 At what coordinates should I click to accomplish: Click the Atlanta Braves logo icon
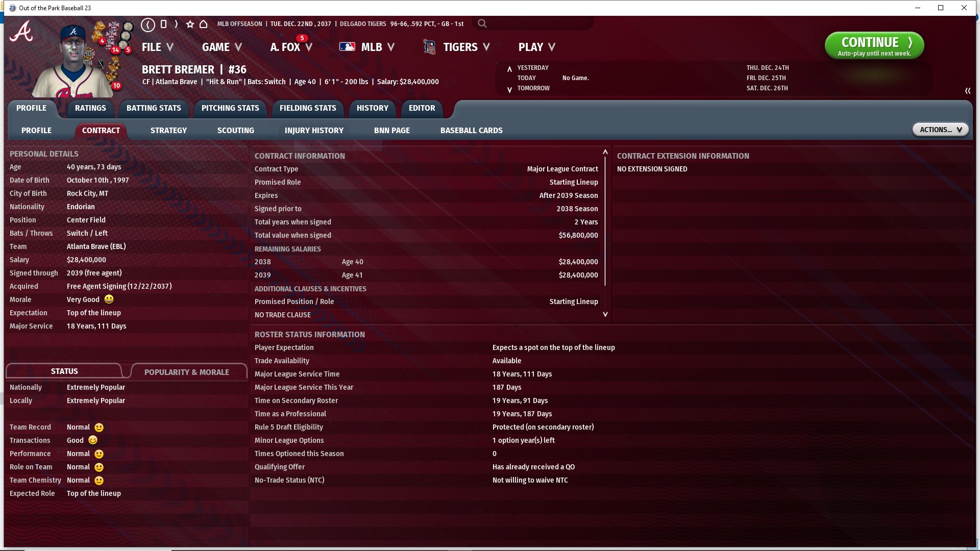[21, 32]
